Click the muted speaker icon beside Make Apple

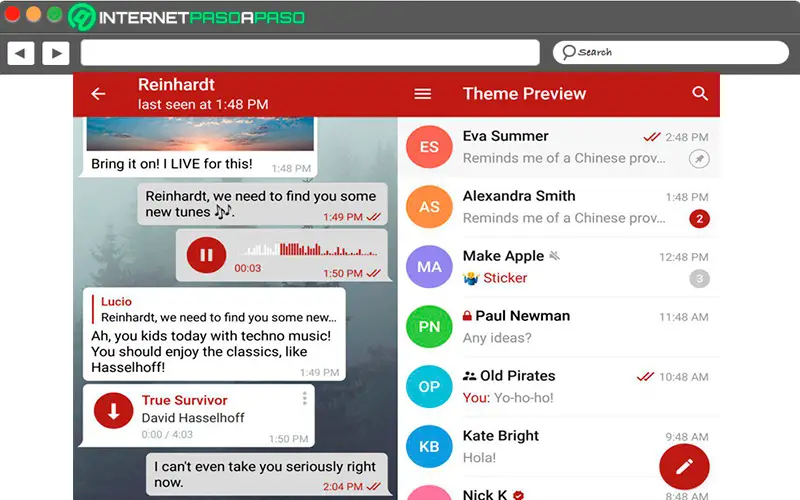555,256
